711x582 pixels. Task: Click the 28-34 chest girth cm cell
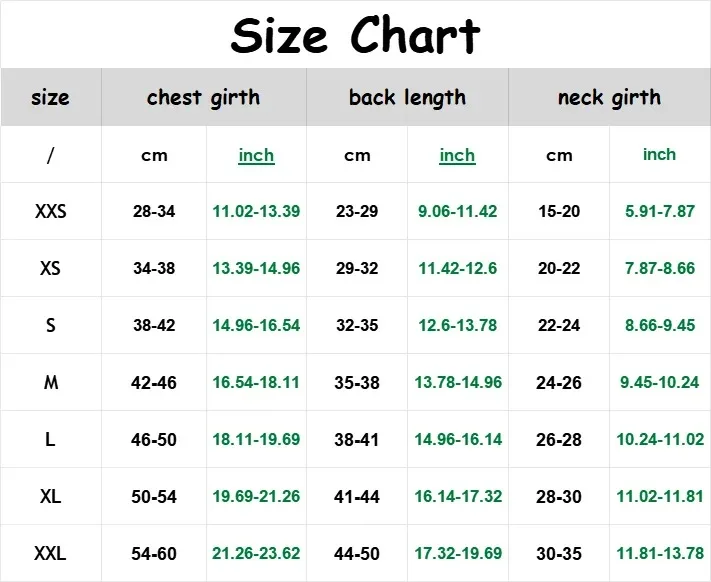[x=154, y=212]
